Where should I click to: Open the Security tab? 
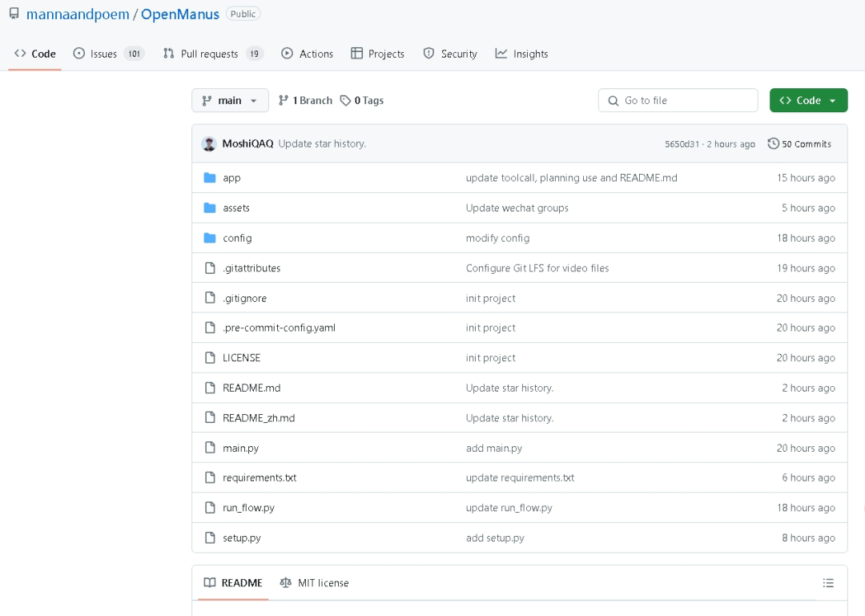[x=450, y=54]
